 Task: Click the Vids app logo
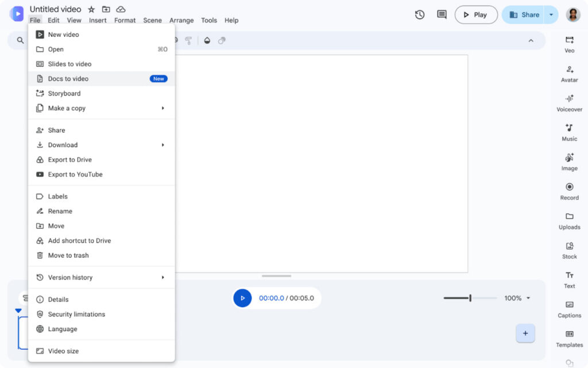[17, 14]
